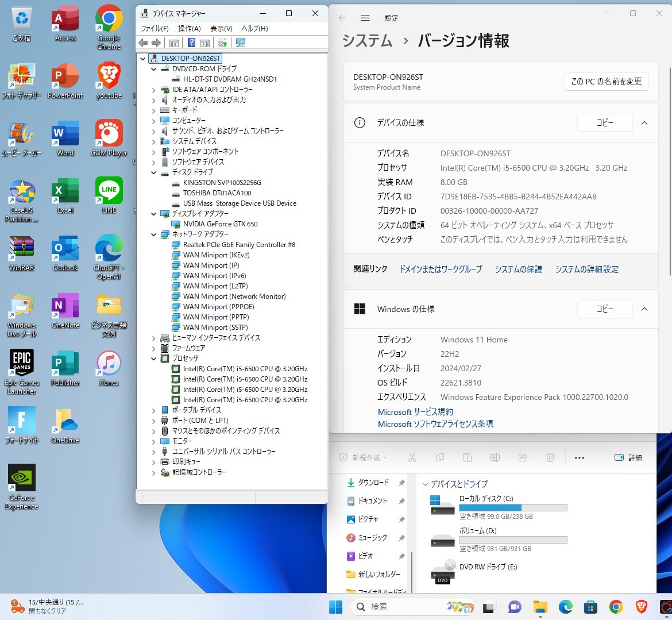The width and height of the screenshot is (672, 620).
Task: Open the 新規作成 dropdown in File Explorer
Action: click(363, 457)
